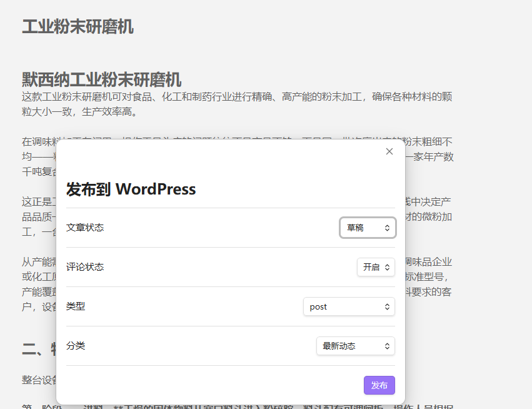Click the 工业粉末研磨机 page title
The width and height of the screenshot is (532, 409).
click(78, 27)
